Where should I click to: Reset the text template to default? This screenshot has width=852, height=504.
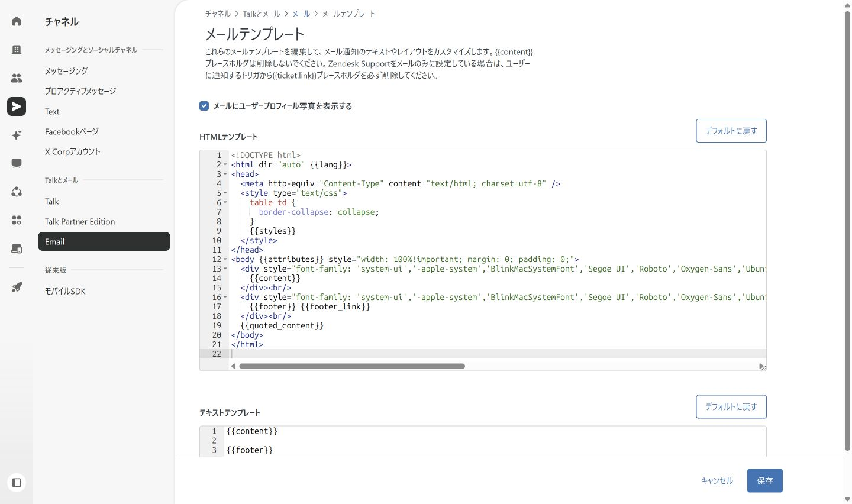tap(731, 407)
